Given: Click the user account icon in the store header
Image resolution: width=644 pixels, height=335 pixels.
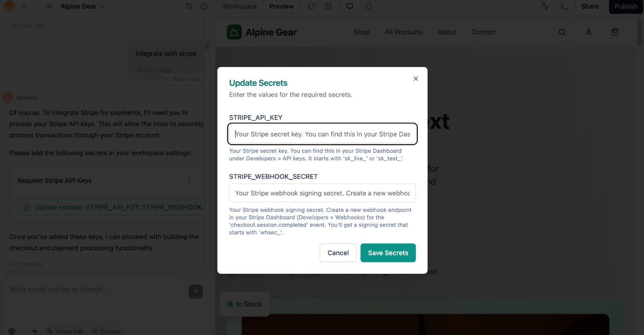Looking at the screenshot, I should click(x=589, y=32).
